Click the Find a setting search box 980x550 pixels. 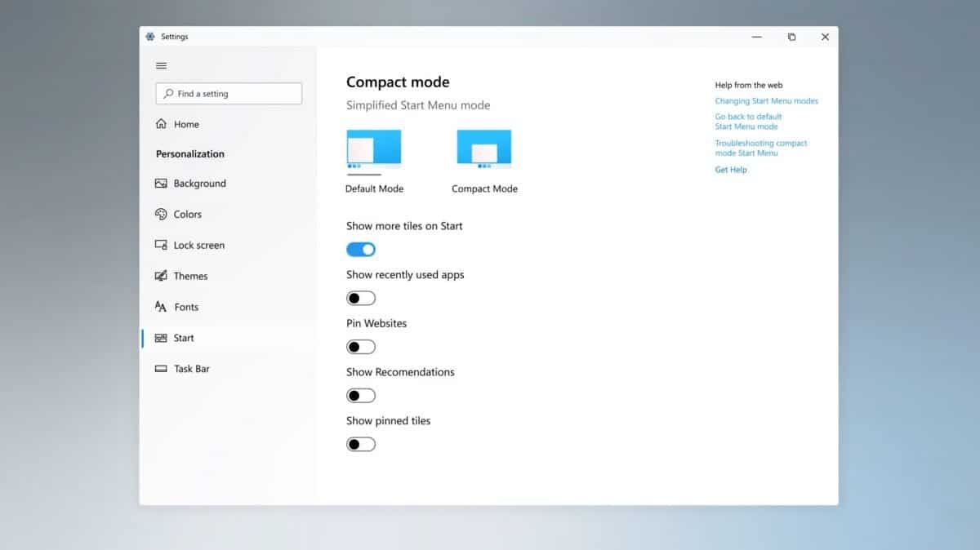[229, 94]
